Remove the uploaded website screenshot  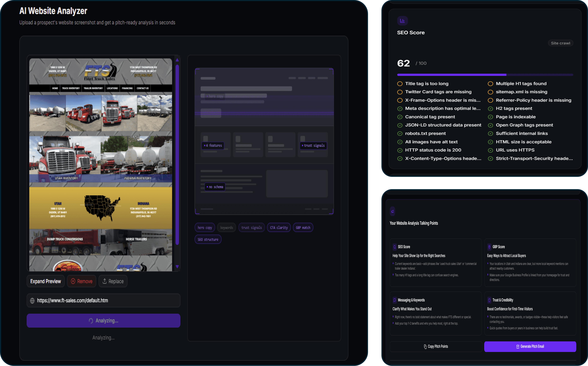pos(82,281)
